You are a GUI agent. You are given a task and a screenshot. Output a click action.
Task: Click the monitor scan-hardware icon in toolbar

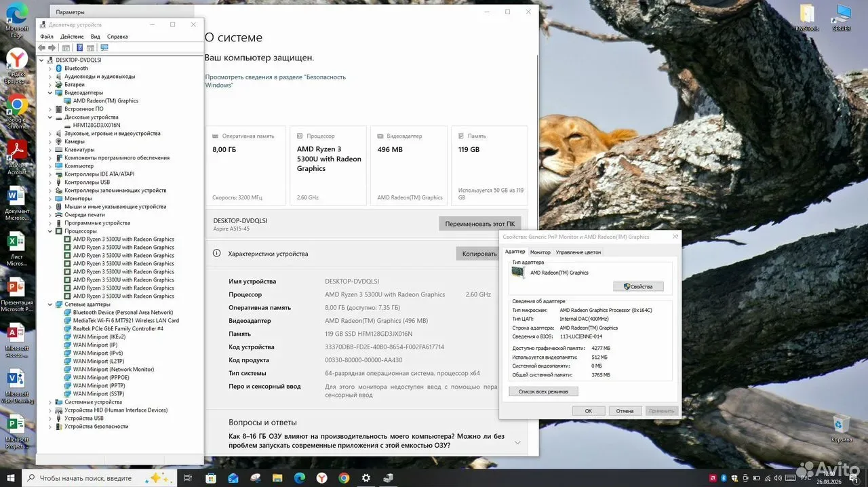pyautogui.click(x=104, y=47)
